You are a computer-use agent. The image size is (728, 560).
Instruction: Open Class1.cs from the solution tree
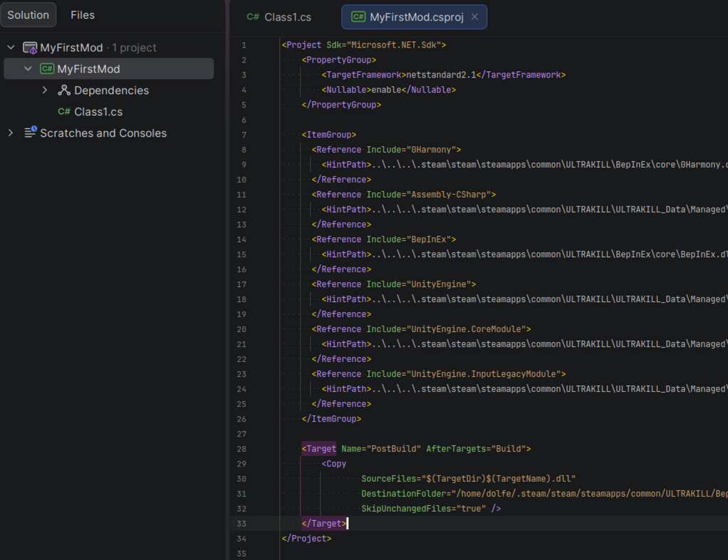[x=98, y=112]
